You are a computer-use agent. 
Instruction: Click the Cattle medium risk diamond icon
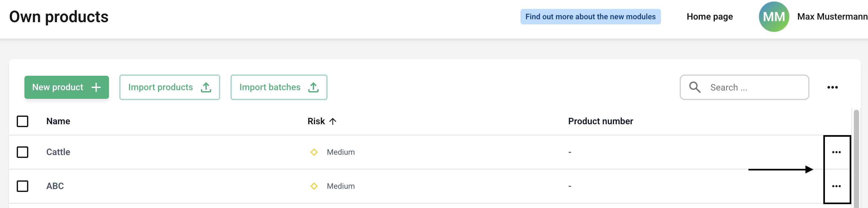click(x=314, y=152)
